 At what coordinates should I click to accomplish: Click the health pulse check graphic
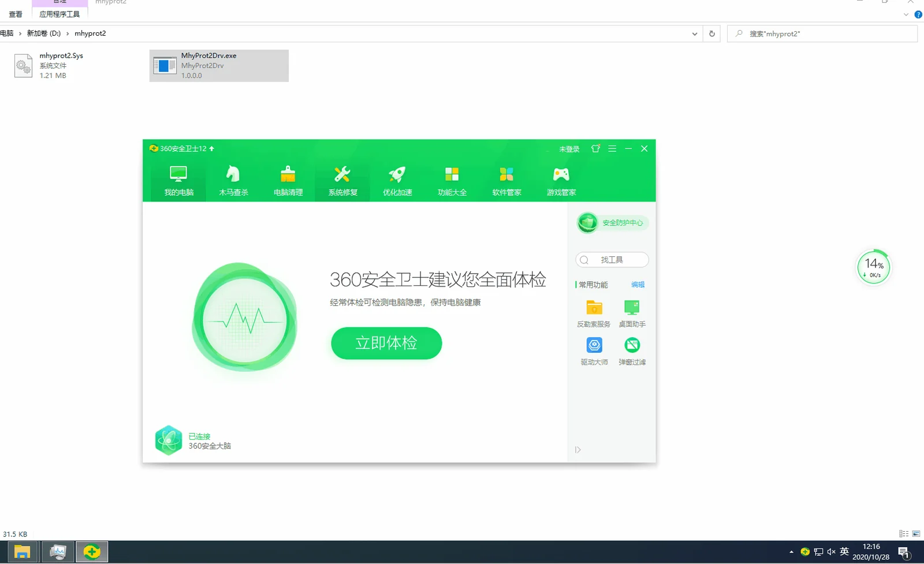245,316
